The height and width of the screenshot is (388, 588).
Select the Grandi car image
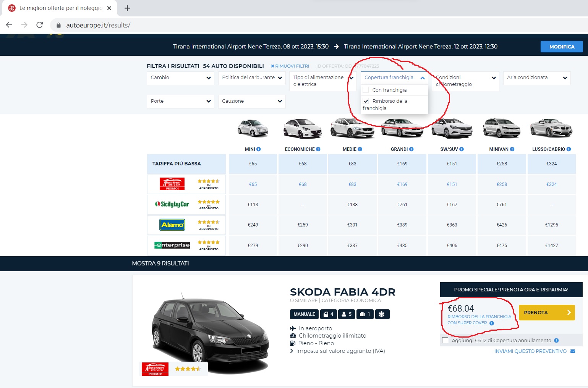(x=402, y=128)
